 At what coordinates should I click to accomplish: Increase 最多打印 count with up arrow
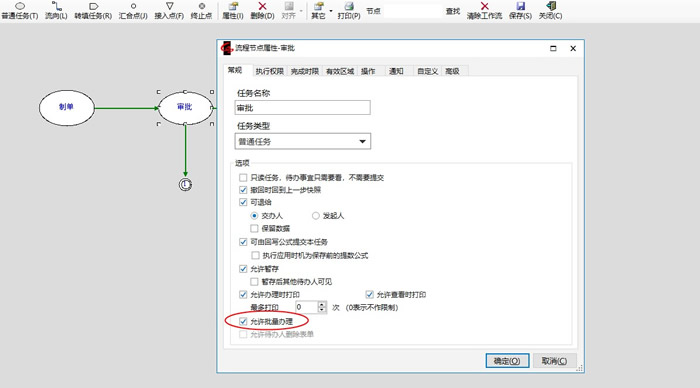[322, 304]
